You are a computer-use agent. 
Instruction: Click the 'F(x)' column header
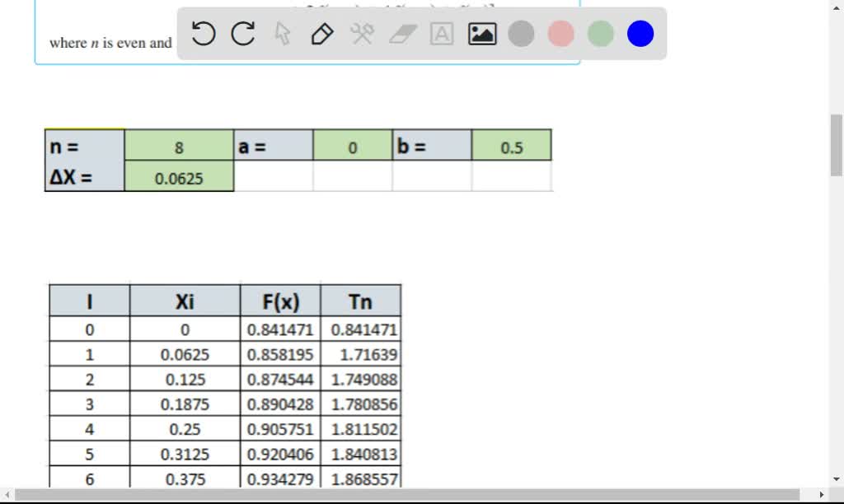[280, 301]
